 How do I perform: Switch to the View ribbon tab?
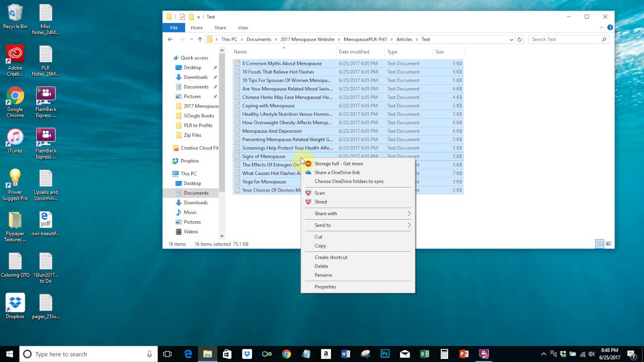243,28
